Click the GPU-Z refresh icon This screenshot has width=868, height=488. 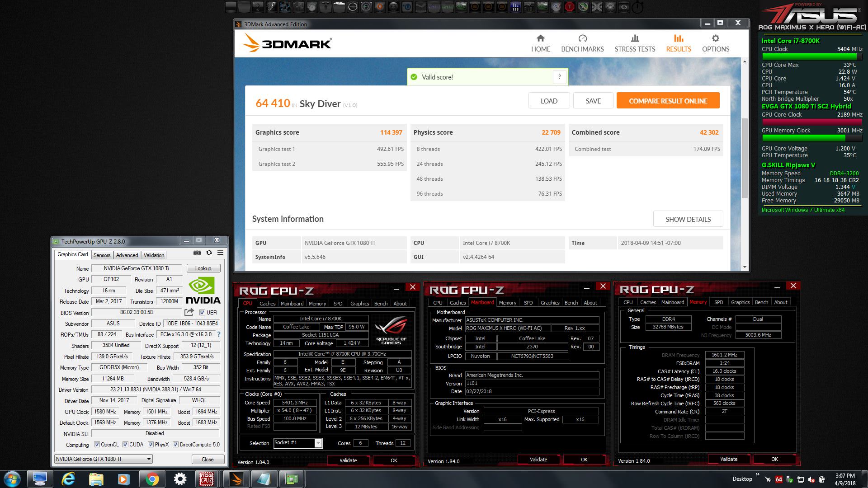pyautogui.click(x=209, y=253)
